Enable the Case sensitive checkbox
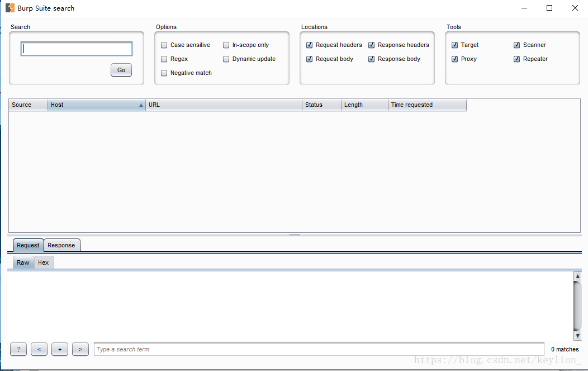Viewport: 588px width, 371px height. (164, 45)
